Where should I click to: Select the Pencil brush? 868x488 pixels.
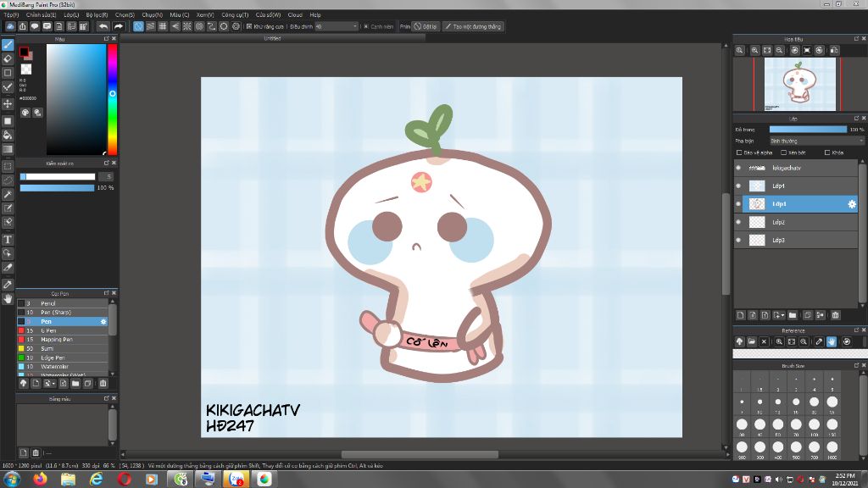tap(63, 303)
